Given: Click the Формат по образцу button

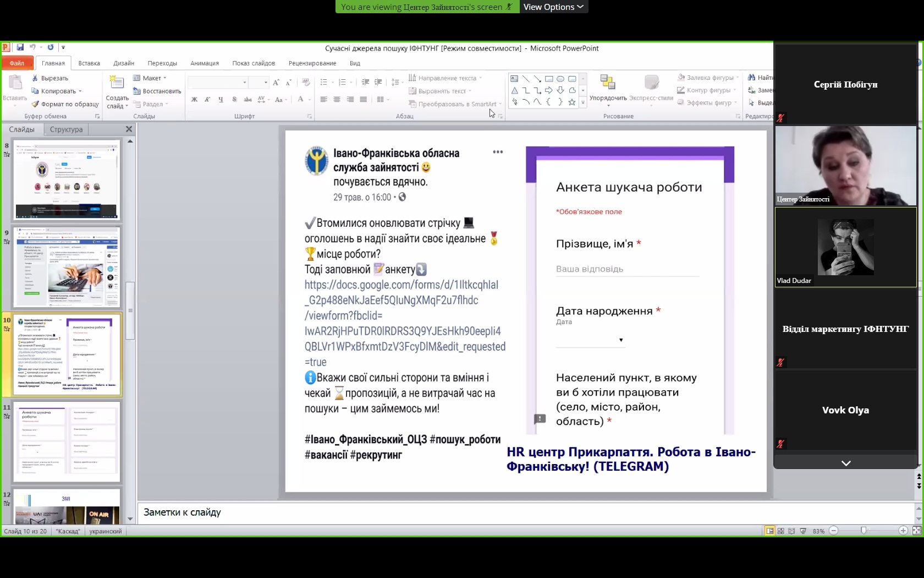Looking at the screenshot, I should 65,104.
